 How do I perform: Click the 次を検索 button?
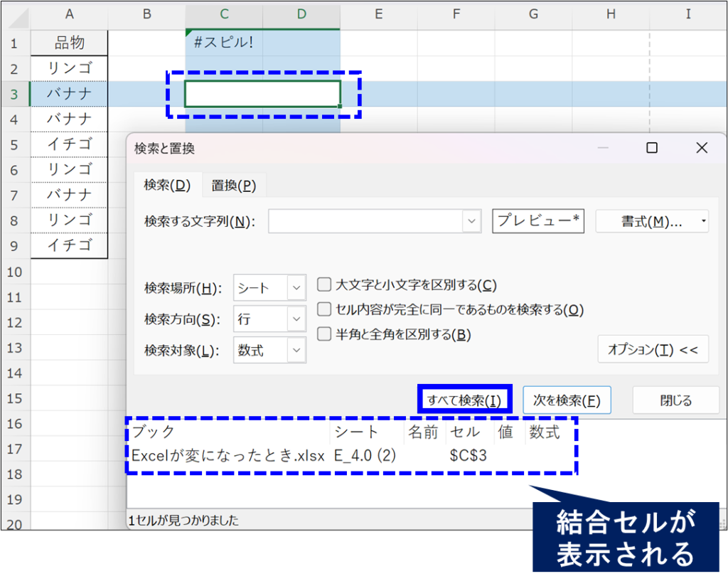[x=567, y=400]
